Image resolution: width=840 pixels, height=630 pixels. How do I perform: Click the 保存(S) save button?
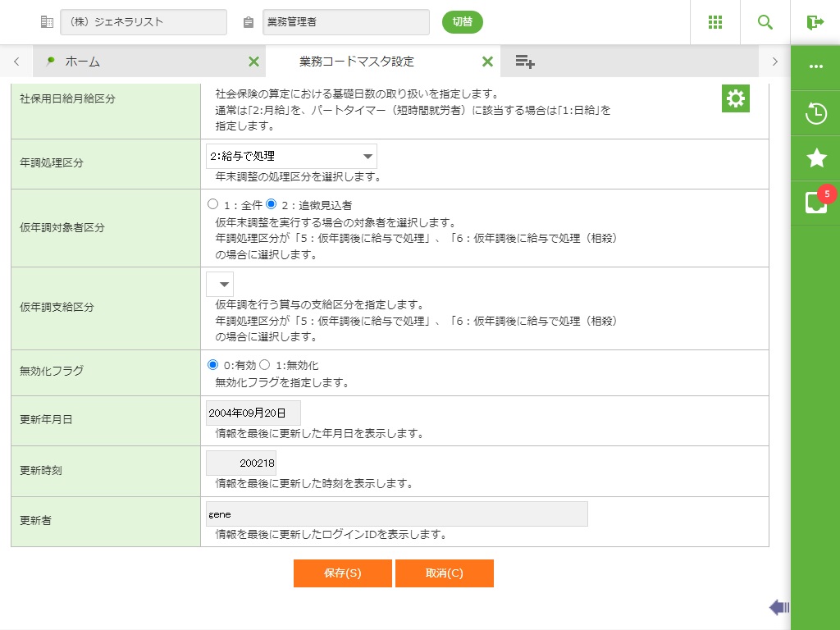pyautogui.click(x=342, y=573)
